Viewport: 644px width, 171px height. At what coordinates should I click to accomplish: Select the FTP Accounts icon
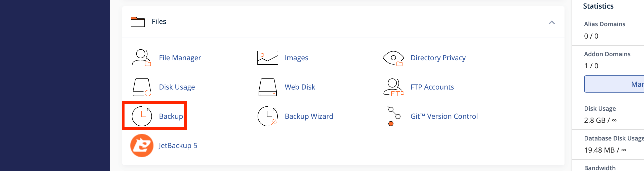click(x=393, y=87)
